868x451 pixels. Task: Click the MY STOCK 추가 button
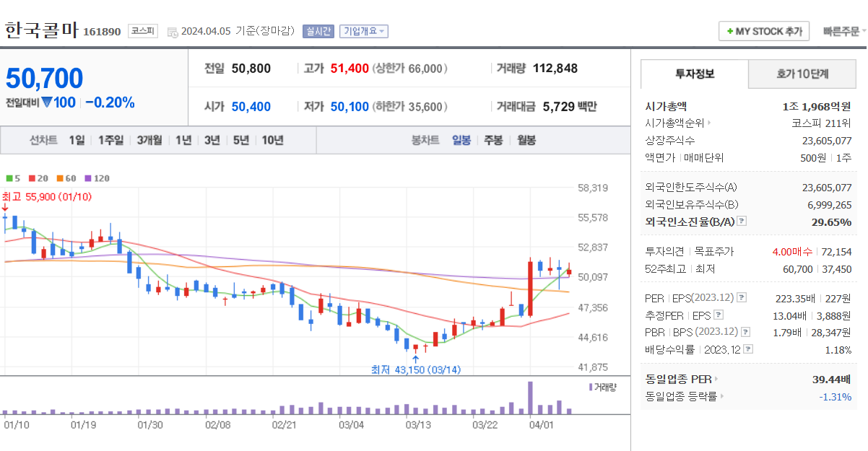coord(764,32)
